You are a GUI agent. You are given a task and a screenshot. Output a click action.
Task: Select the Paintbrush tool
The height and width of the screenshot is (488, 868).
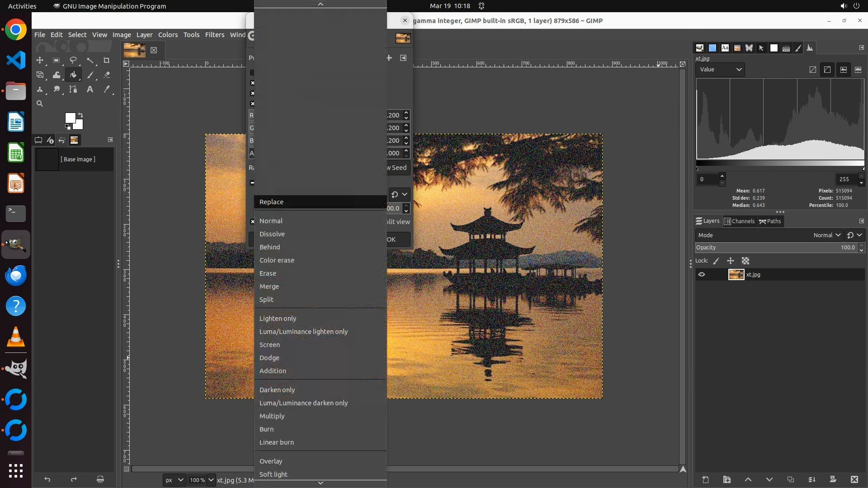point(90,75)
